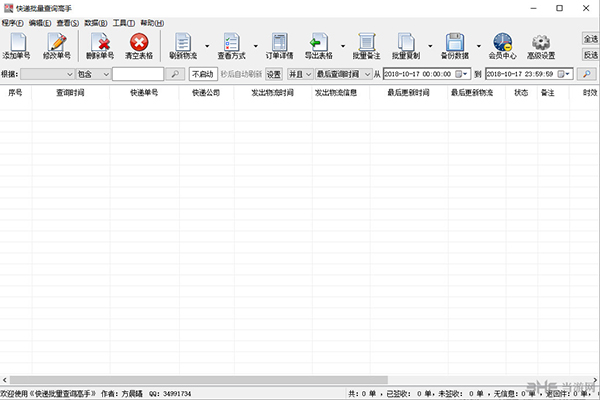The width and height of the screenshot is (600, 400).
Task: Expand the 备份数据 dropdown arrow
Action: [x=479, y=46]
